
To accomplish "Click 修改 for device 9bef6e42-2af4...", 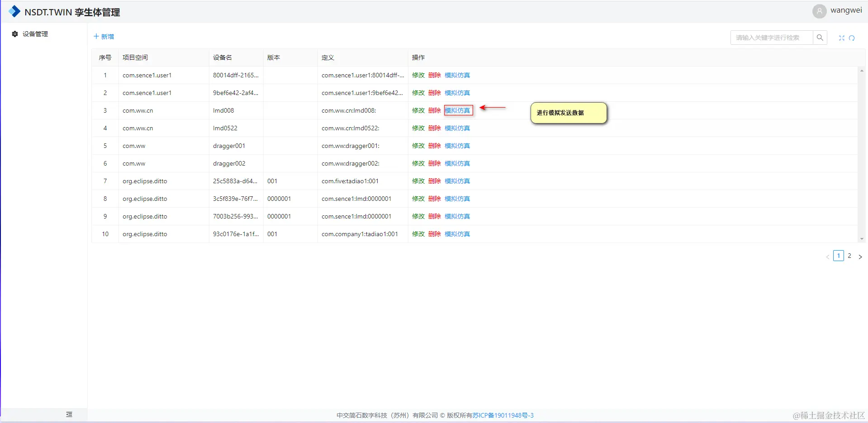I will 418,93.
